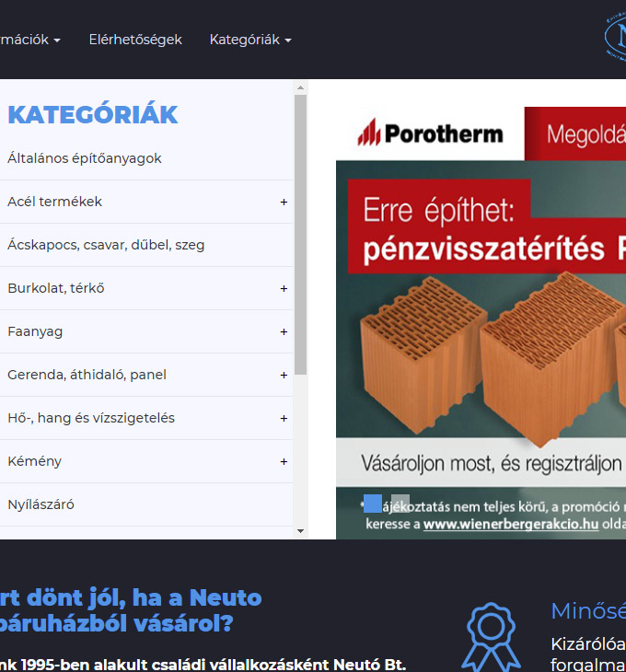Open the Elérhetőségek page
626x672 pixels.
[x=135, y=40]
